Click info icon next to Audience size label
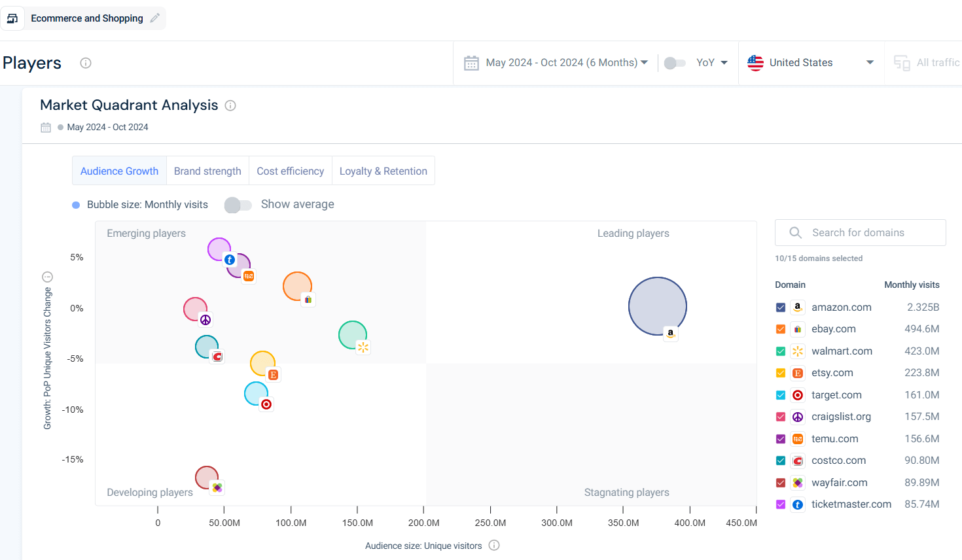Viewport: 962px width, 560px height. click(494, 546)
